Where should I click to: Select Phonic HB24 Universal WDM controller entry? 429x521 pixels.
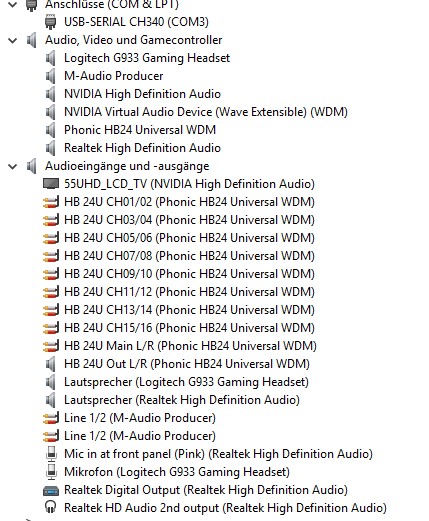[x=140, y=130]
